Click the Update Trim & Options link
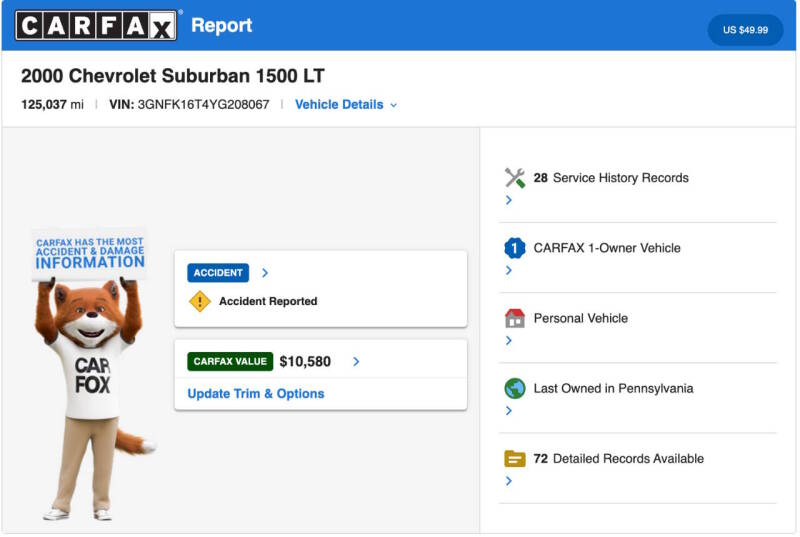The width and height of the screenshot is (800, 537). pos(256,394)
